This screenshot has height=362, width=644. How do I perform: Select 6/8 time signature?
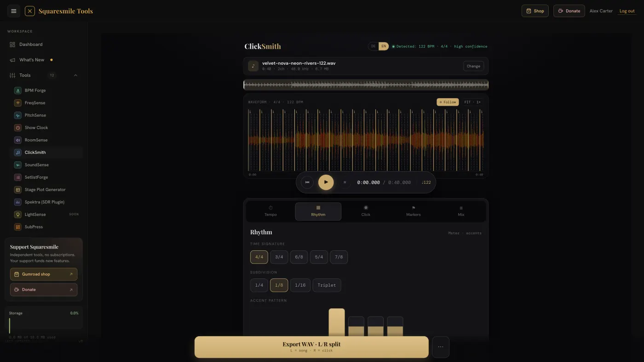(299, 257)
